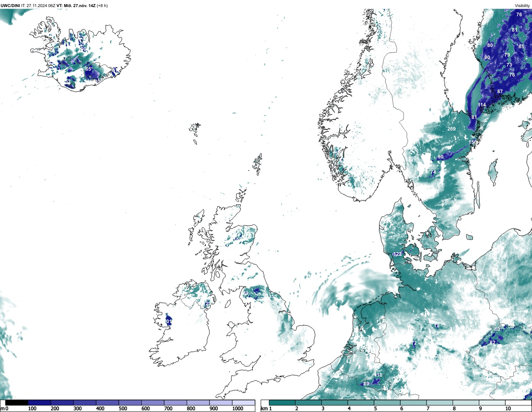This screenshot has width=532, height=412.
Task: Click the '1000' tick label in the metre legend
Action: pyautogui.click(x=238, y=409)
